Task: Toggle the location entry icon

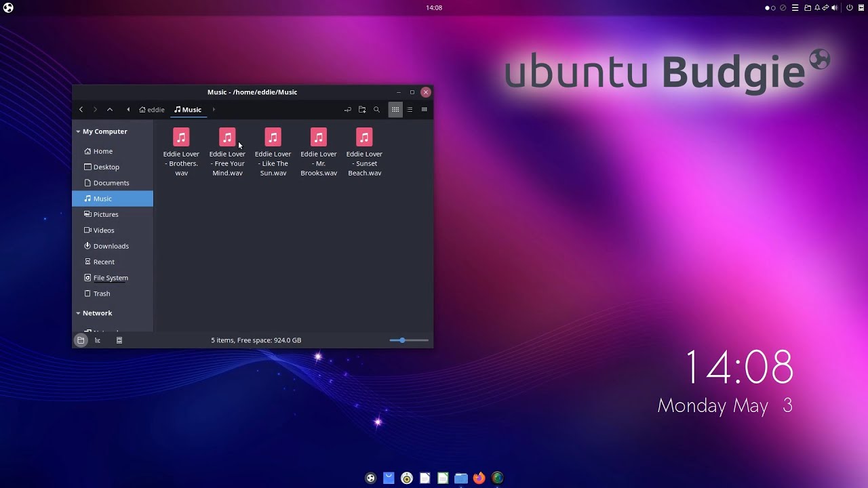Action: [348, 110]
